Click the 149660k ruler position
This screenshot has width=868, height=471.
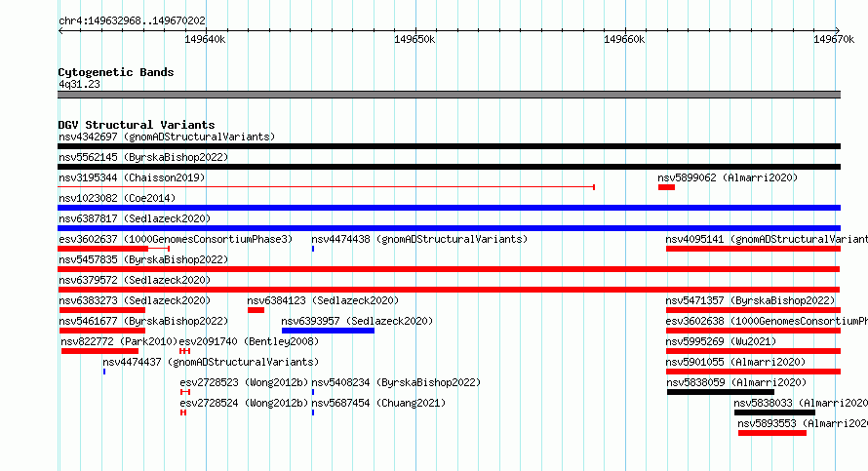[x=624, y=39]
